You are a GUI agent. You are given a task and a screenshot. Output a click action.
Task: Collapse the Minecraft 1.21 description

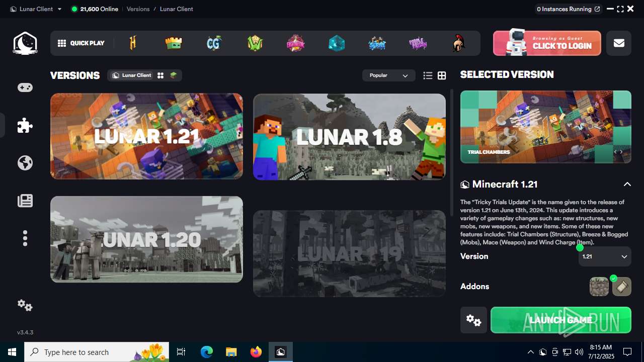[x=627, y=185]
